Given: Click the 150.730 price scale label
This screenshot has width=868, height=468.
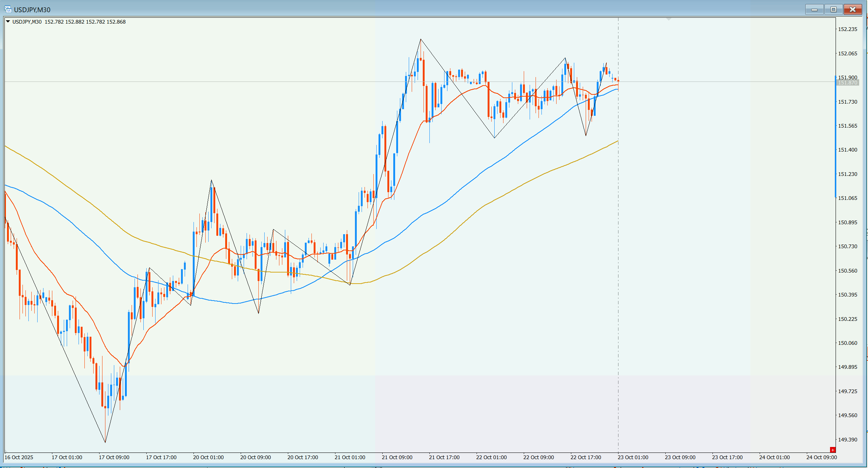Looking at the screenshot, I should [x=848, y=246].
